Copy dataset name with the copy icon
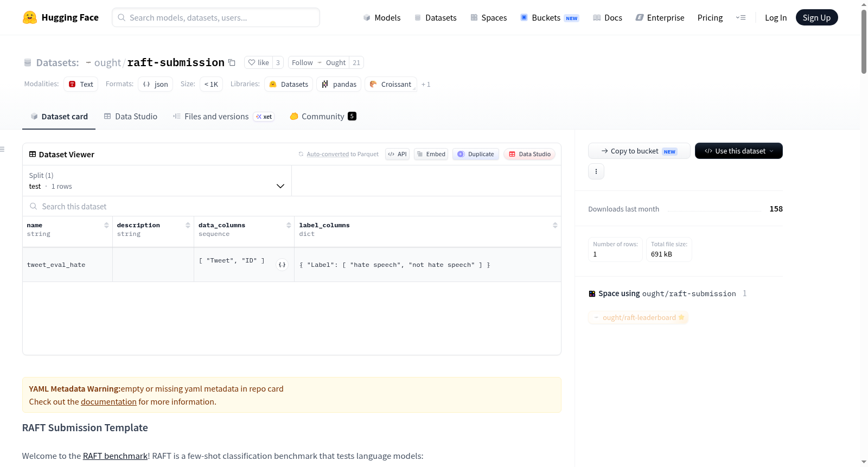The width and height of the screenshot is (868, 467). [232, 62]
